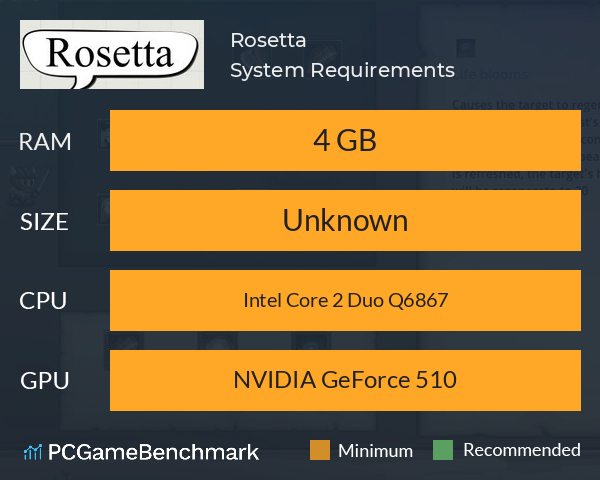Click the 'System Requirements' heading text
The width and height of the screenshot is (600, 480).
click(342, 70)
